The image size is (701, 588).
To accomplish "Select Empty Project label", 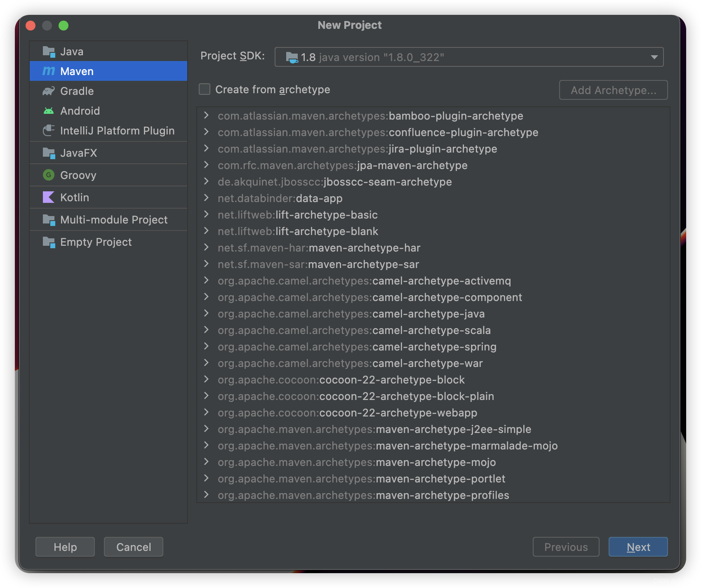I will point(96,242).
